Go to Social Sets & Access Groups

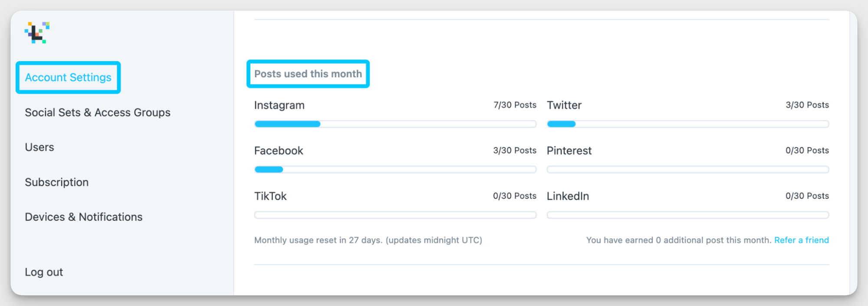tap(98, 112)
